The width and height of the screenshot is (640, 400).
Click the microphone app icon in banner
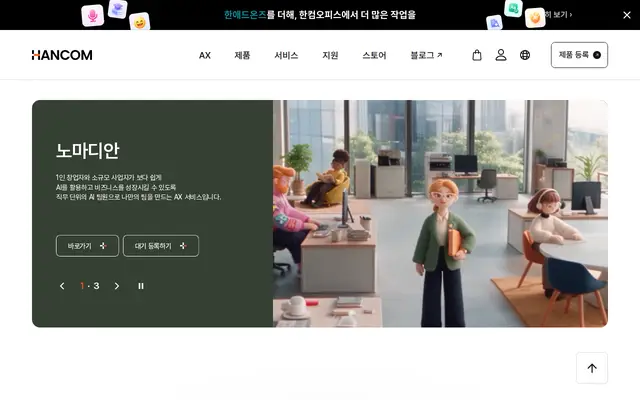tap(93, 16)
